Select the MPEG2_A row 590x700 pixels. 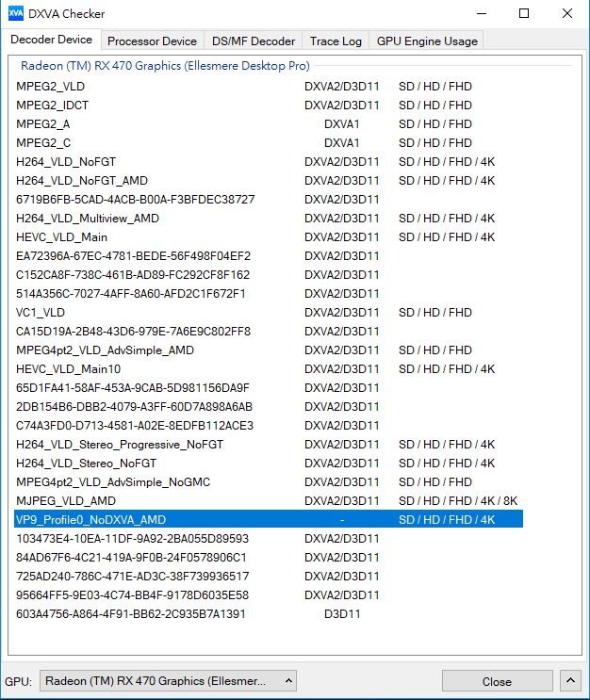click(269, 124)
